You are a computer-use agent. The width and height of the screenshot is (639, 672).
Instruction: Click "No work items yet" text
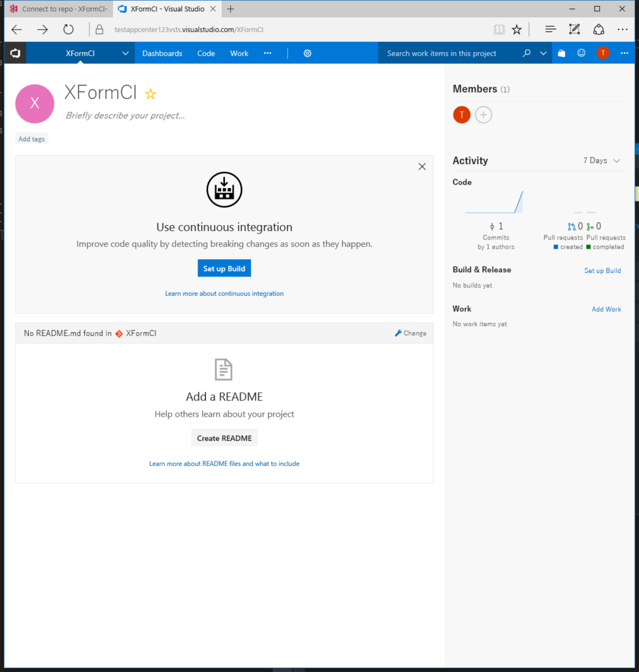(x=480, y=324)
